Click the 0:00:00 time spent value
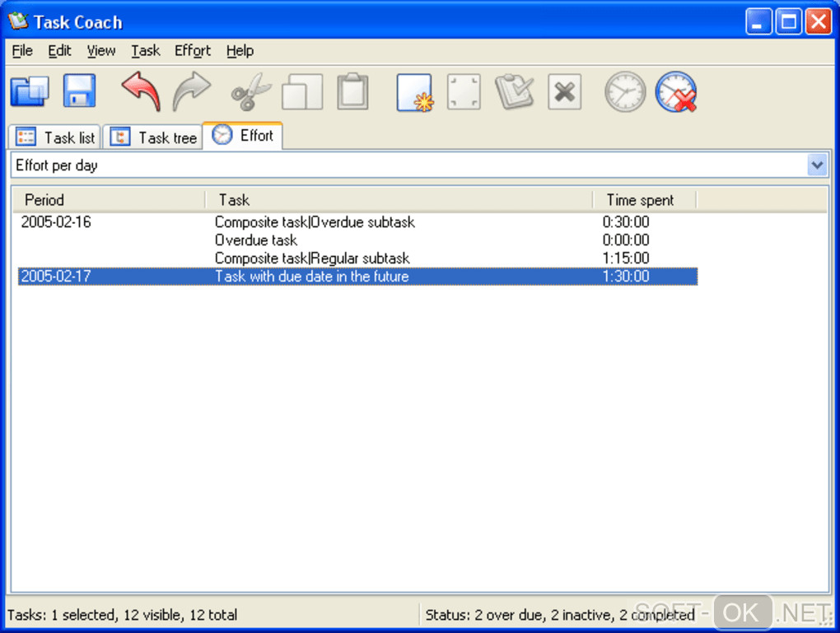This screenshot has height=633, width=840. pos(626,240)
